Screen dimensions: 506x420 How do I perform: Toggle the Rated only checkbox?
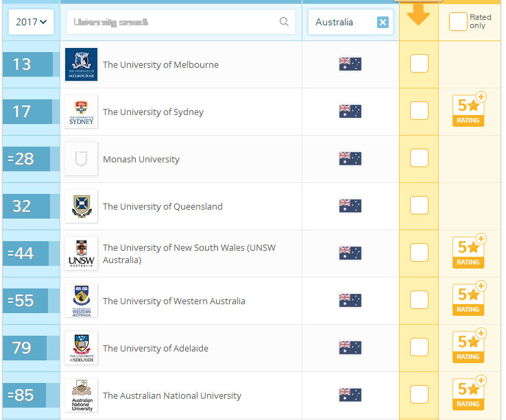[x=458, y=22]
